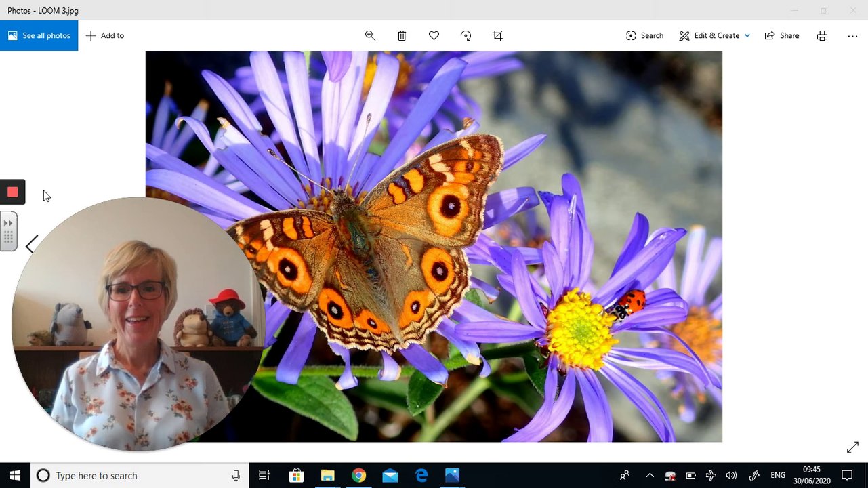Open Search in Photos toolbar

click(644, 35)
